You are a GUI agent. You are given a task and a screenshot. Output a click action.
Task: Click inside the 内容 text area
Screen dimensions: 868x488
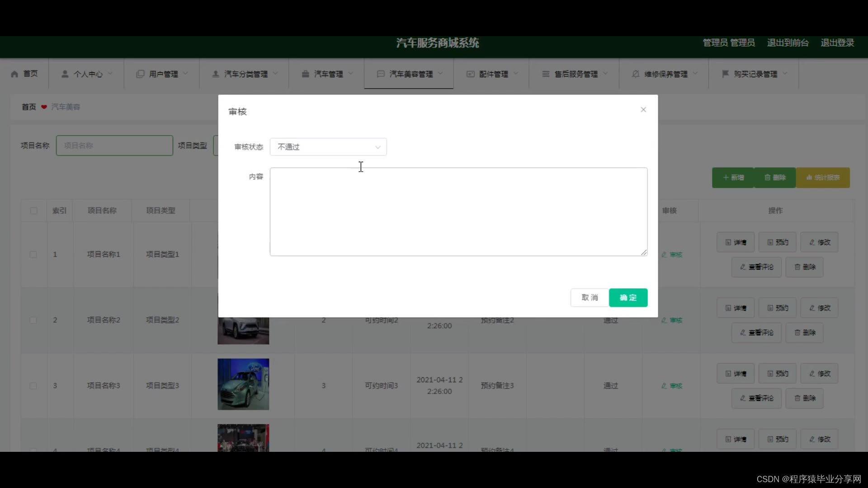(x=458, y=211)
